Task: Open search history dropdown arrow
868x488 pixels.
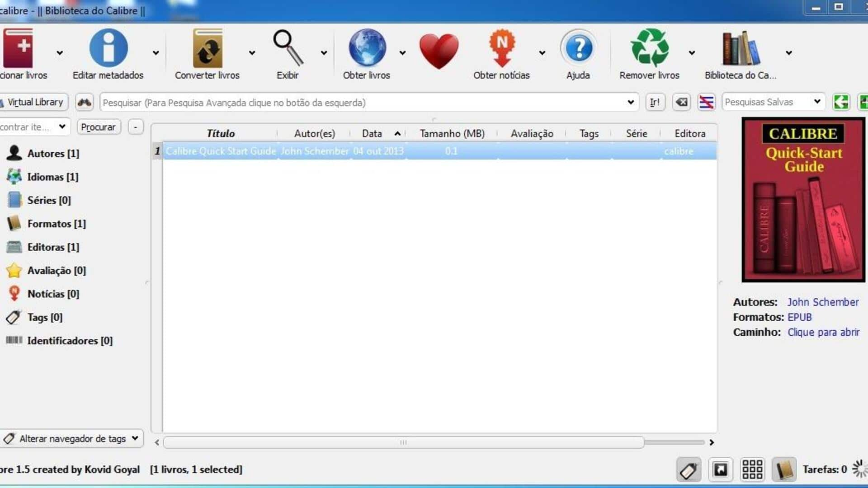Action: click(631, 102)
